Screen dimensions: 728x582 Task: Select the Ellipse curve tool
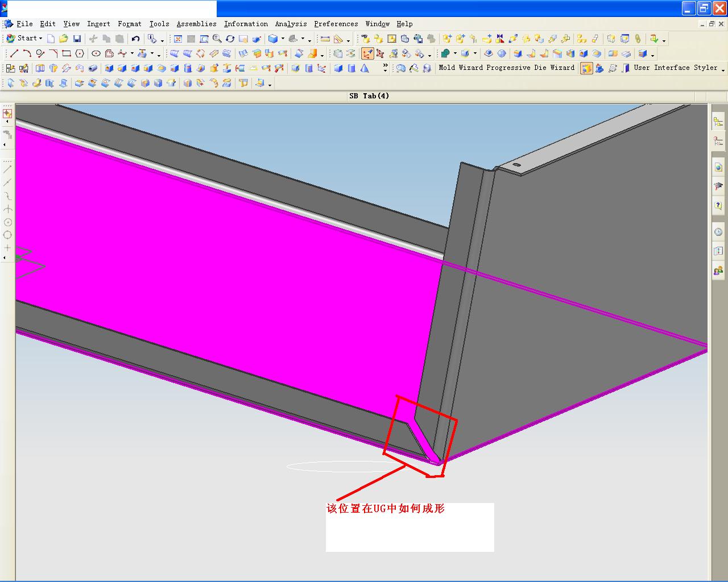96,53
